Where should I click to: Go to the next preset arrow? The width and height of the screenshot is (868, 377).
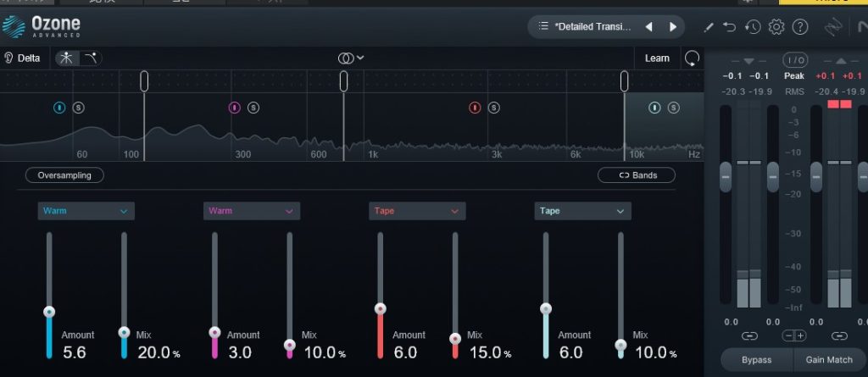(x=673, y=26)
